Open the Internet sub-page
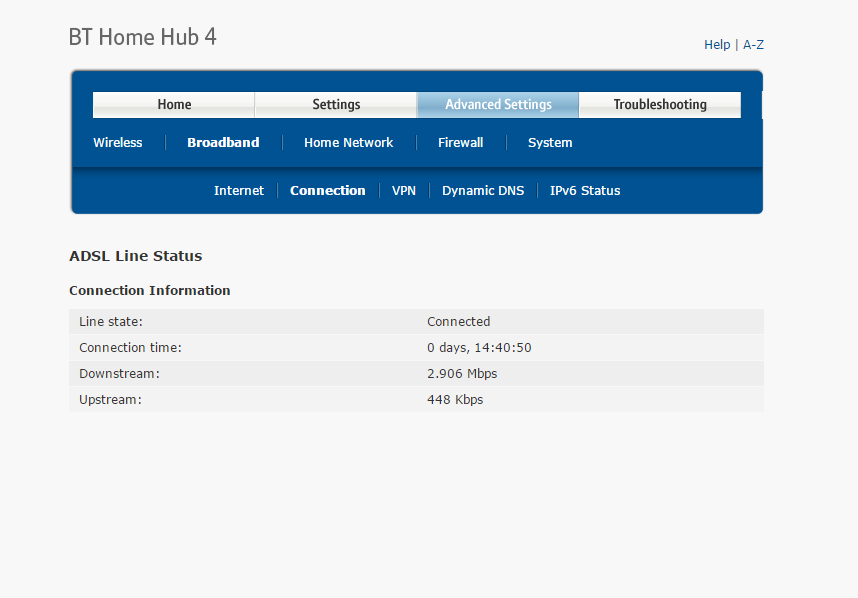 click(239, 191)
